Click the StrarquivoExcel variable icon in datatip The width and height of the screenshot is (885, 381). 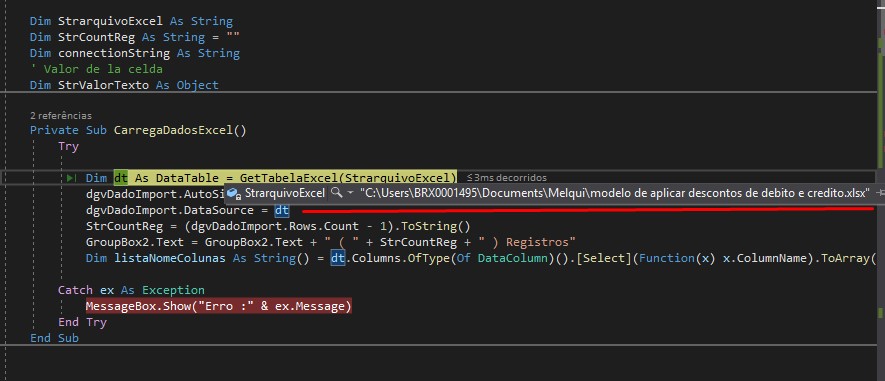(234, 193)
